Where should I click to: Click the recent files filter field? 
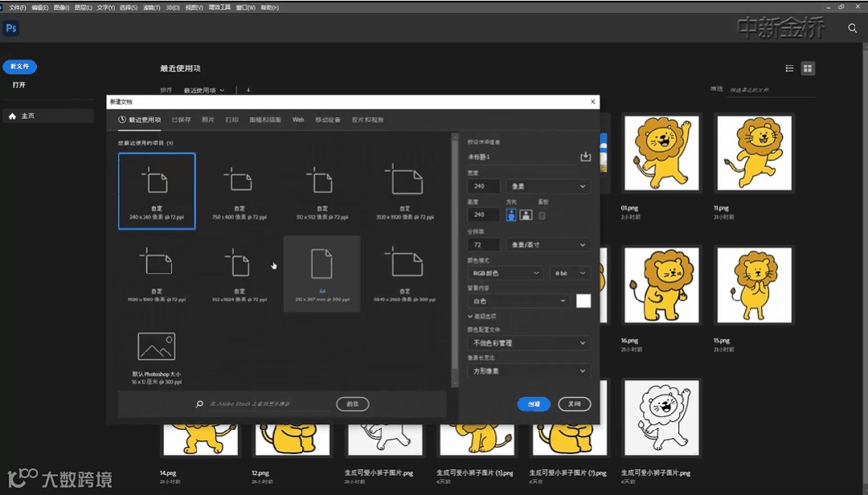(x=771, y=90)
